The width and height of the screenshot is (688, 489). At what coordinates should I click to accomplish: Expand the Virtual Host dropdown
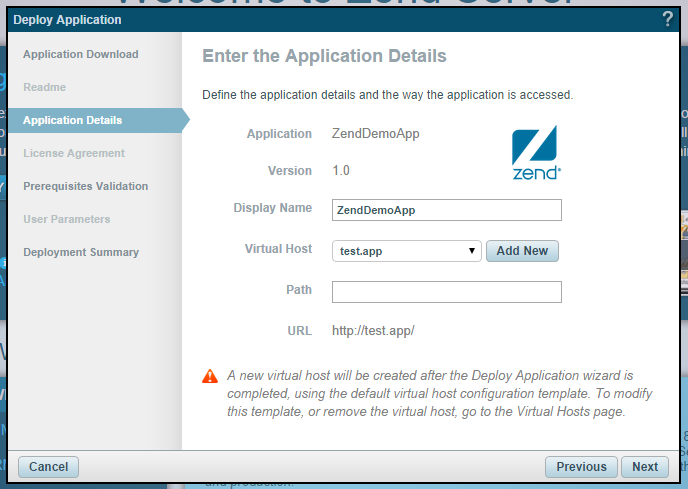(x=406, y=251)
